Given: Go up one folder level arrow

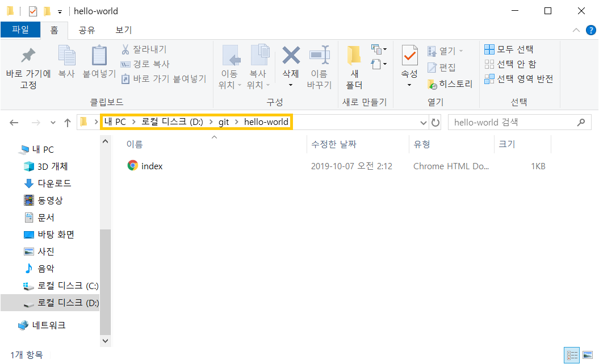Looking at the screenshot, I should pyautogui.click(x=68, y=123).
